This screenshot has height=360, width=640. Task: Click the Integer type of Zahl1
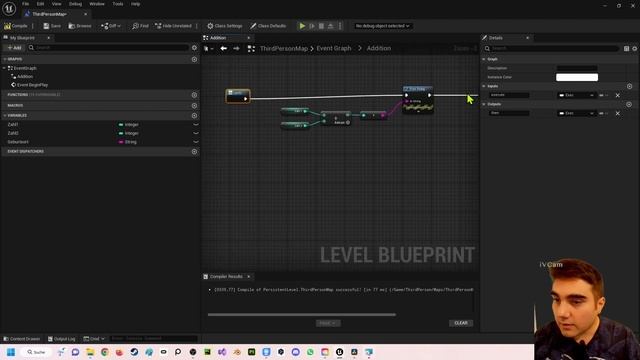click(129, 124)
